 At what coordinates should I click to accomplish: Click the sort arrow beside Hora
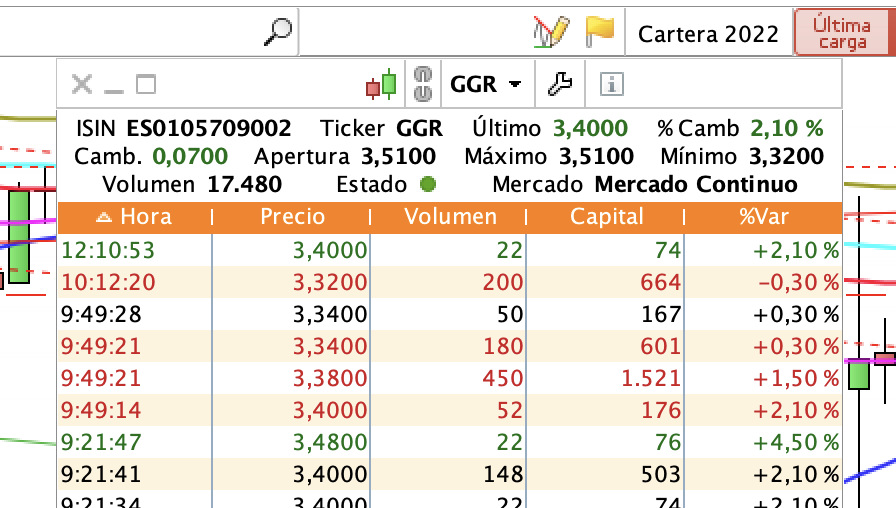click(x=103, y=217)
